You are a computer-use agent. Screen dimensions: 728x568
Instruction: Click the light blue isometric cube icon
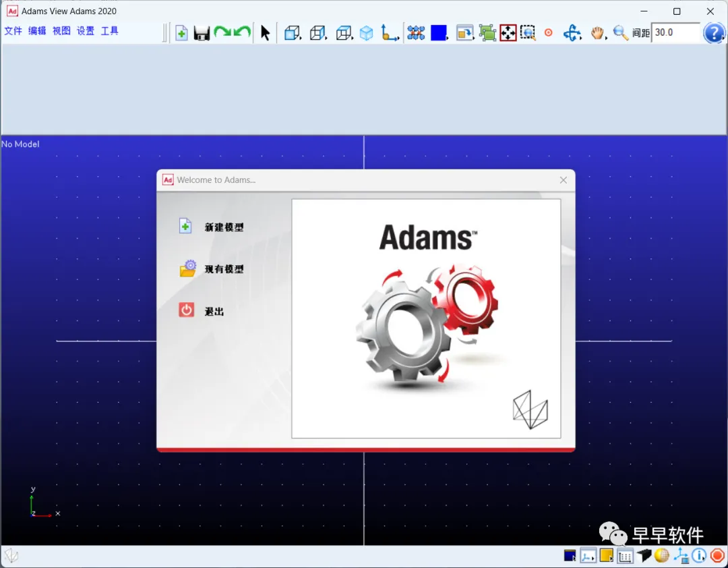tap(366, 33)
